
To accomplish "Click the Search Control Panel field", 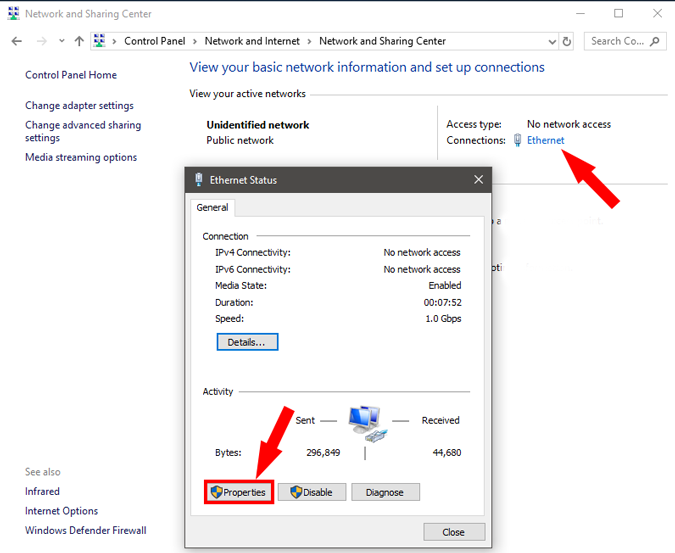I will point(618,41).
